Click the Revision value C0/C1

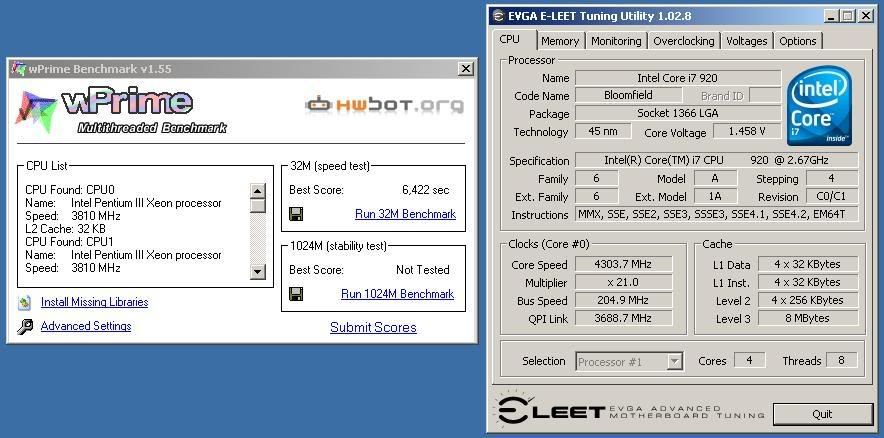(x=832, y=196)
